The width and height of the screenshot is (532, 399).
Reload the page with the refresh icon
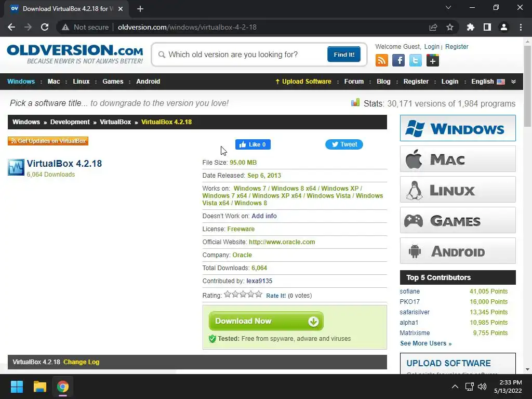click(x=45, y=27)
